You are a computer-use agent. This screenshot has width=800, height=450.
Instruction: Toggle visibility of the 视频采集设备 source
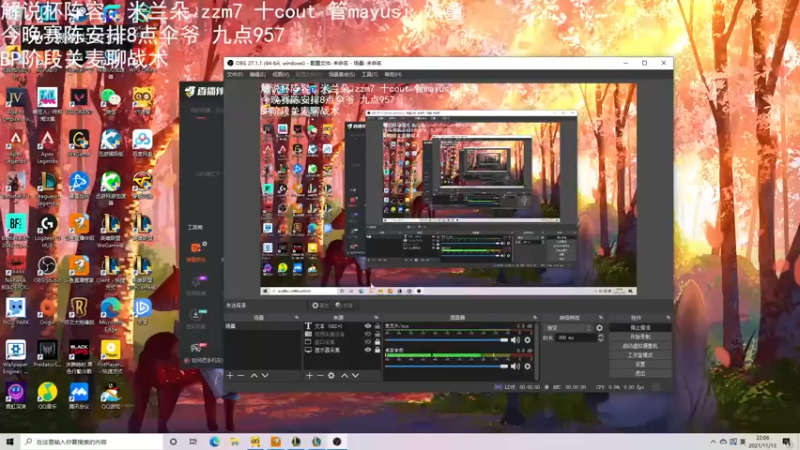[x=368, y=334]
